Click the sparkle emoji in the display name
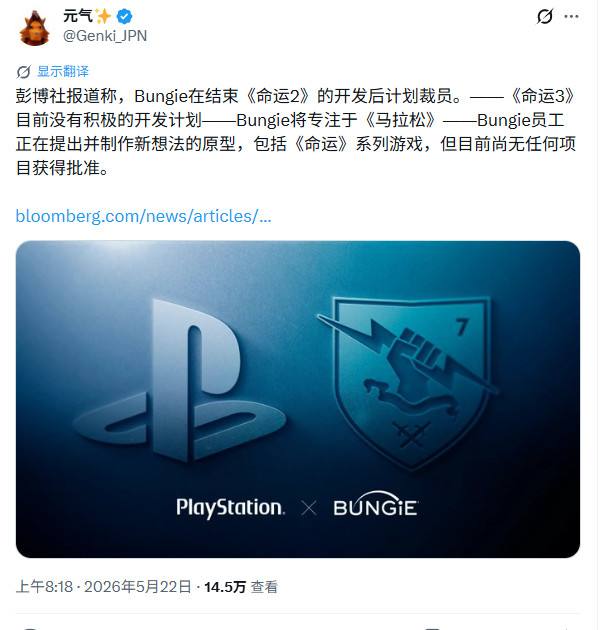 (x=103, y=16)
